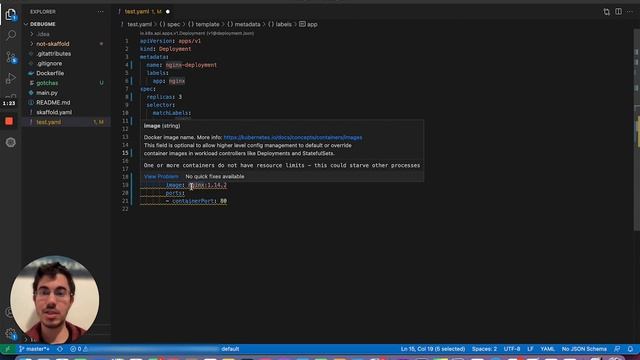Open editor more actions ellipsis
Viewport: 640px width, 360px height.
[630, 12]
